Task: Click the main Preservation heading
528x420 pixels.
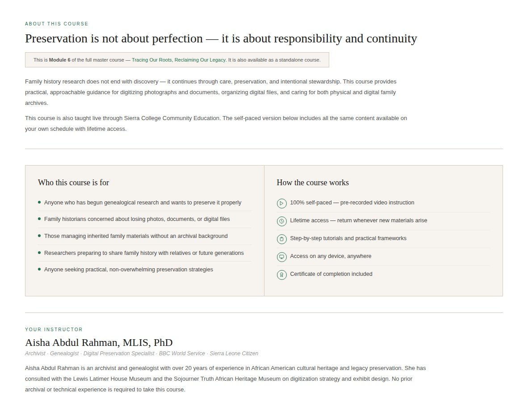Action: point(221,38)
